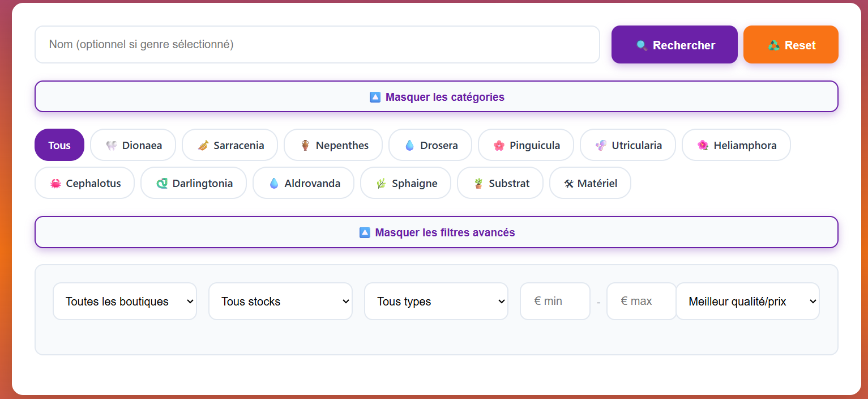This screenshot has width=868, height=399.
Task: Toggle the Utricularia category filter
Action: pyautogui.click(x=627, y=145)
